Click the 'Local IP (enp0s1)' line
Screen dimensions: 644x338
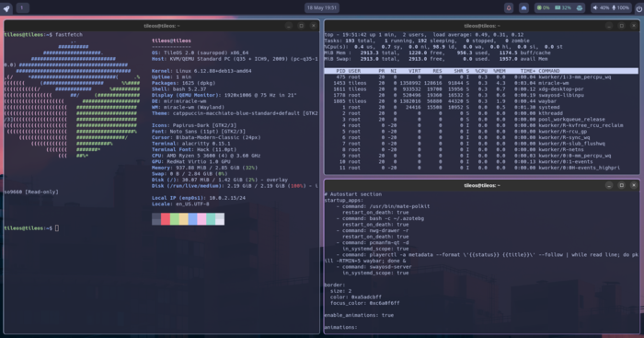[199, 198]
